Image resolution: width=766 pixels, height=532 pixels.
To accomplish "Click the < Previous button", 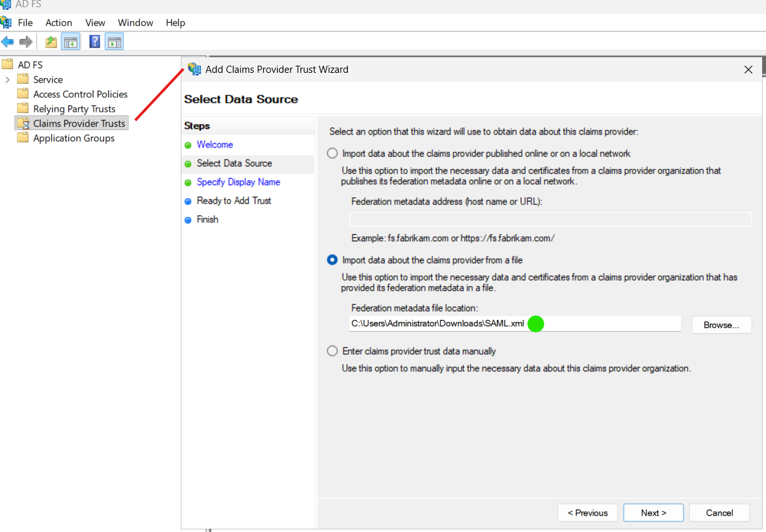I will pos(587,512).
